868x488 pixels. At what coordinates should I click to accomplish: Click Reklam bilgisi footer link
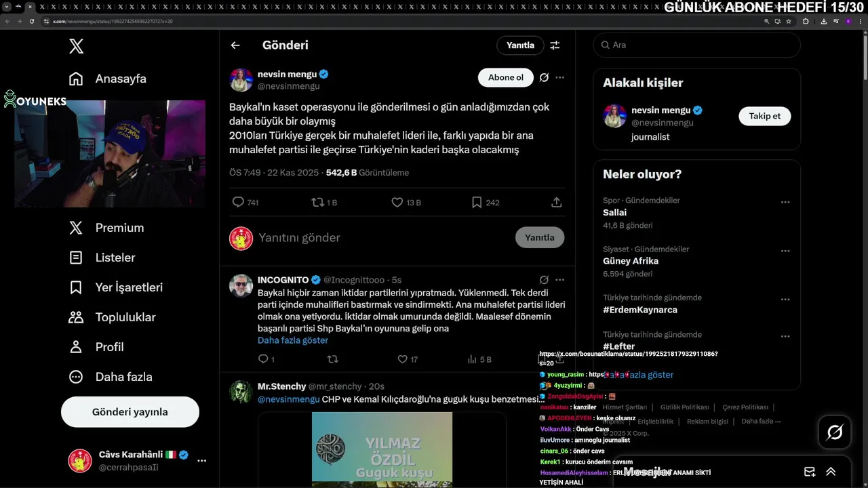[707, 422]
